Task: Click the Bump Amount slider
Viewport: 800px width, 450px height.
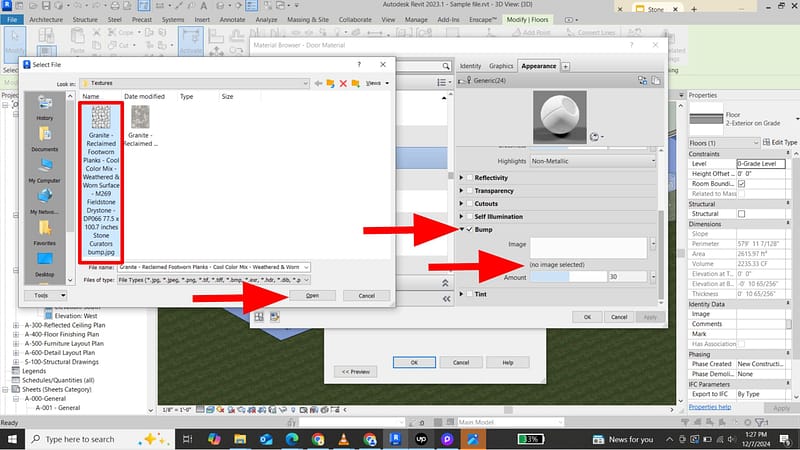Action: point(566,276)
